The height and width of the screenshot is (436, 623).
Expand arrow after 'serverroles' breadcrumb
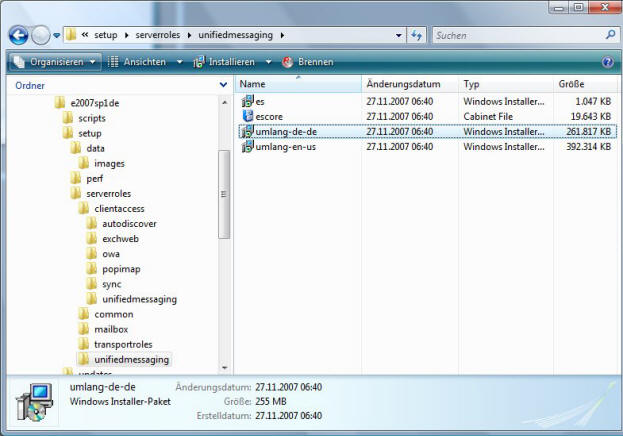(189, 35)
